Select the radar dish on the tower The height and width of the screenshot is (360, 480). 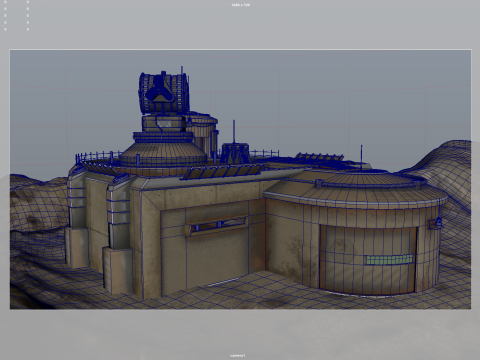164,93
